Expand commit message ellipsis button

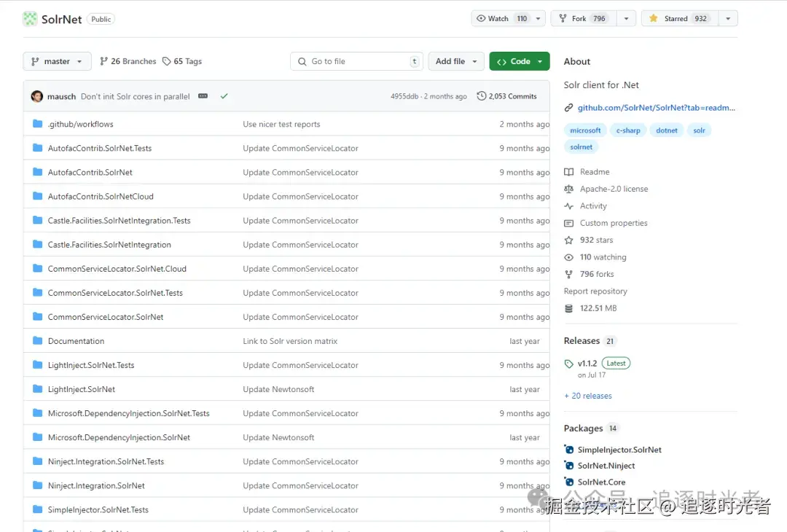tap(203, 96)
